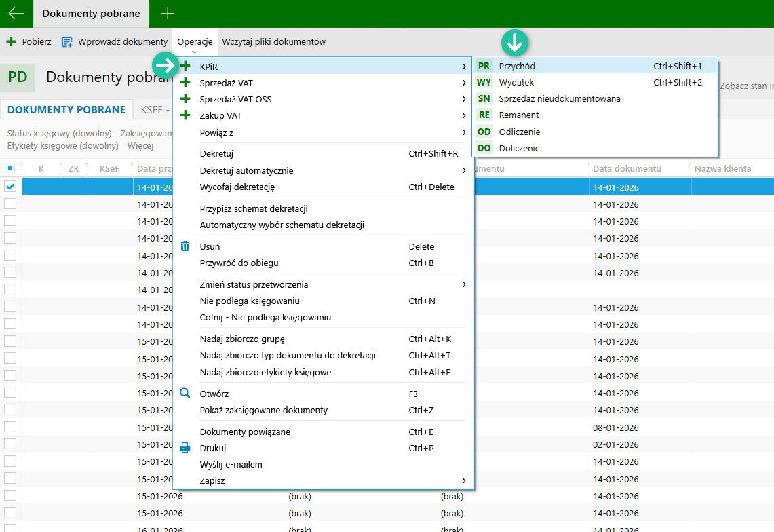
Task: Check the second row checkbox
Action: coord(10,204)
